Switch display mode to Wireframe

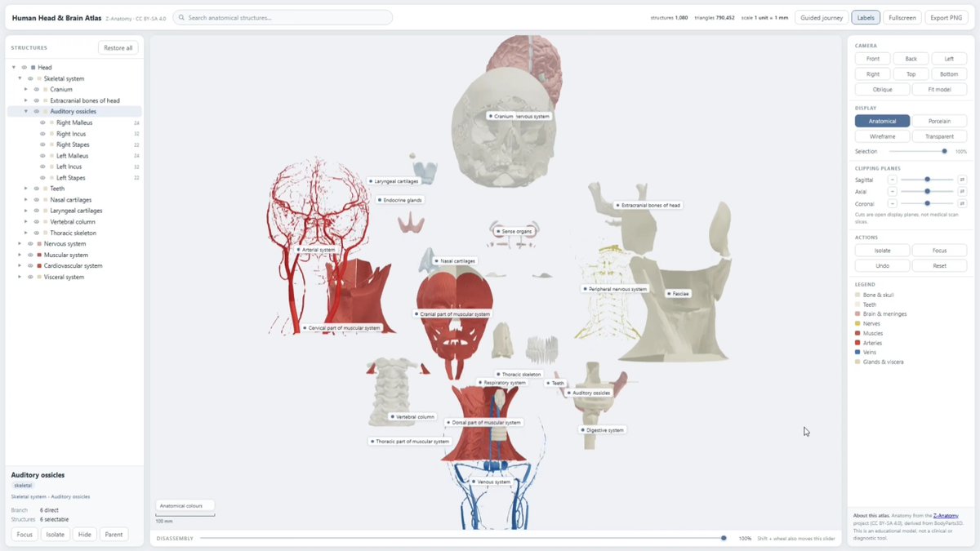882,136
